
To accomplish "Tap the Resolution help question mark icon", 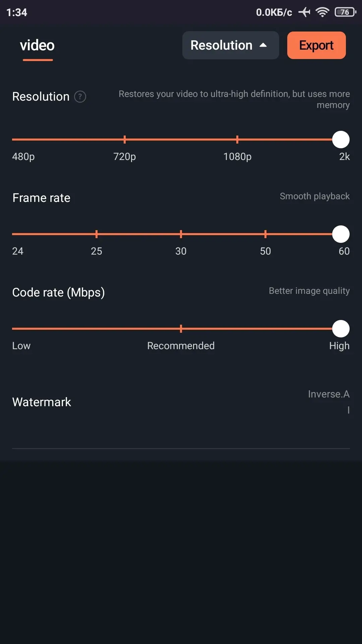I will (80, 97).
